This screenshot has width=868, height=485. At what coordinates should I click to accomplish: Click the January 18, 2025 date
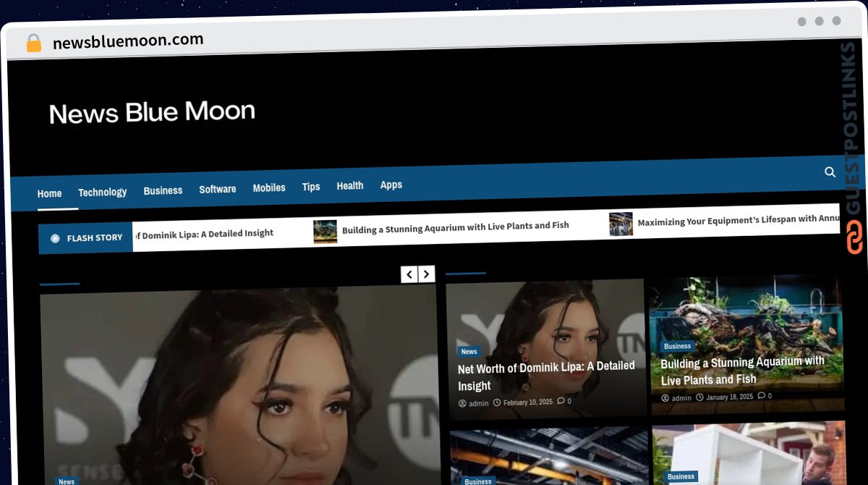pyautogui.click(x=730, y=397)
